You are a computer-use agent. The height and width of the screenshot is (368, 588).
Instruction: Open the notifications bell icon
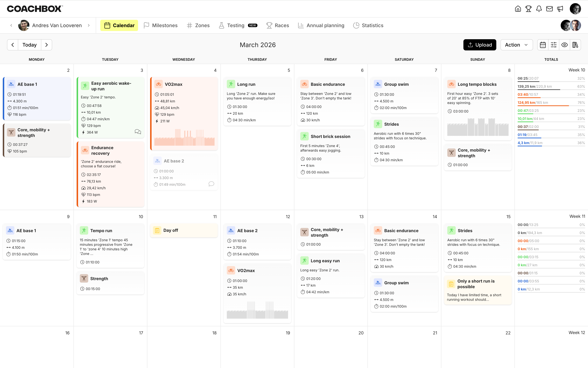(x=539, y=9)
